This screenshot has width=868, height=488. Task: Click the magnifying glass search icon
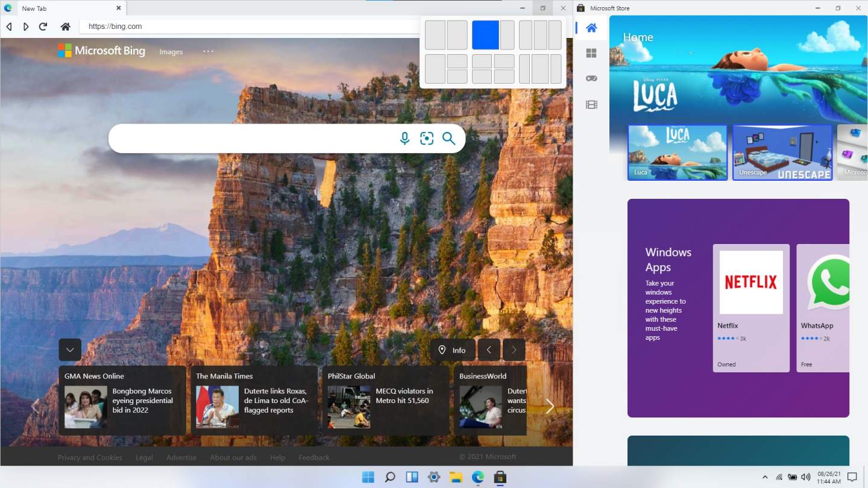click(x=448, y=139)
